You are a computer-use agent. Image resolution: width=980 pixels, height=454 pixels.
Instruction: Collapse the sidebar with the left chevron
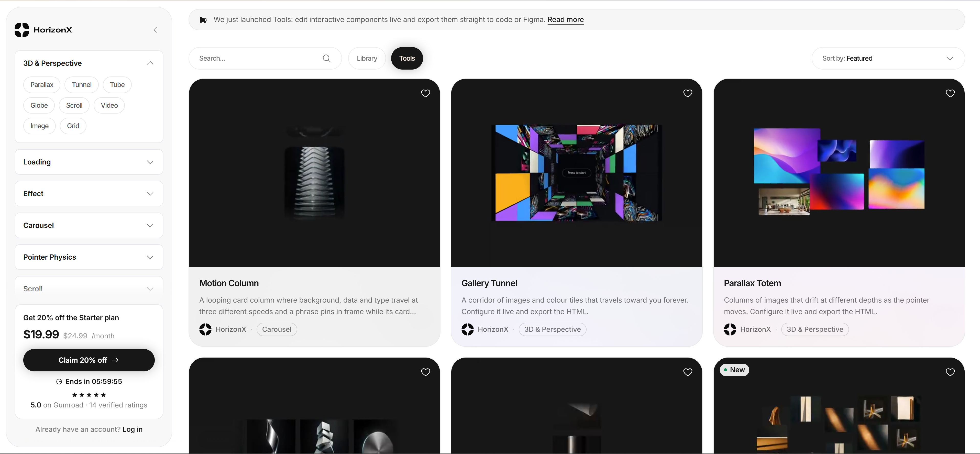(155, 30)
